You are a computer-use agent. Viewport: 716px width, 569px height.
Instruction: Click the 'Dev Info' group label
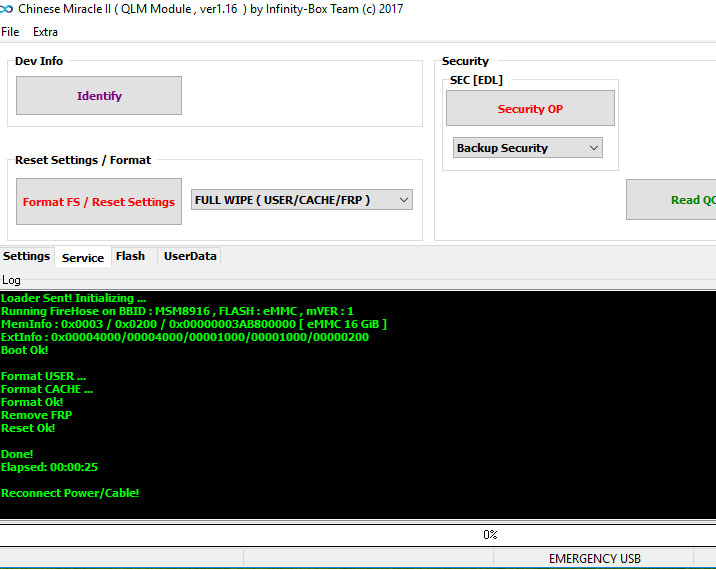pos(39,61)
